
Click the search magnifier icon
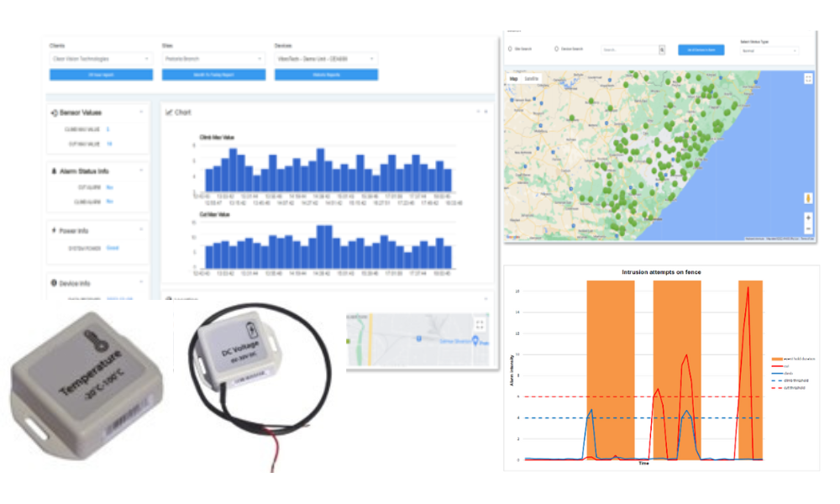(662, 50)
